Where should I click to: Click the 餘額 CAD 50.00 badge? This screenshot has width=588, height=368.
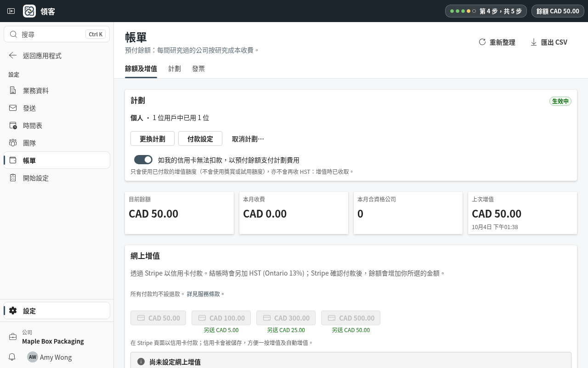(x=558, y=11)
